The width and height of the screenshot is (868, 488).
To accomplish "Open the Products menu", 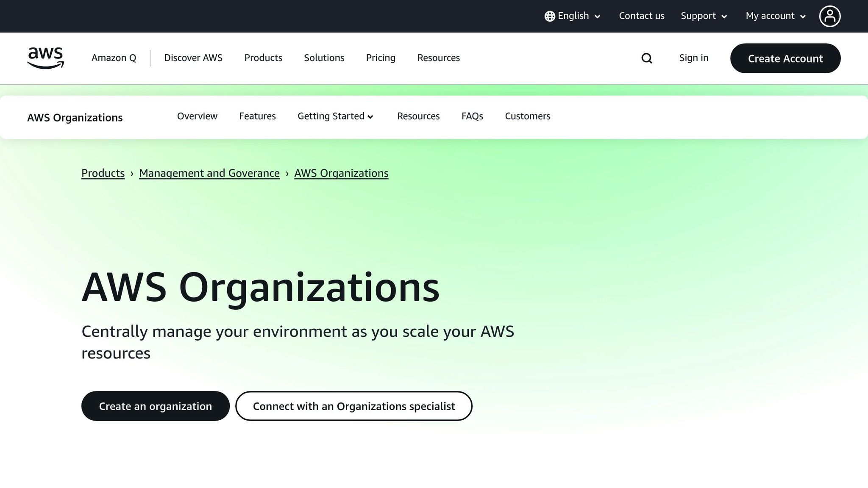I will (263, 58).
